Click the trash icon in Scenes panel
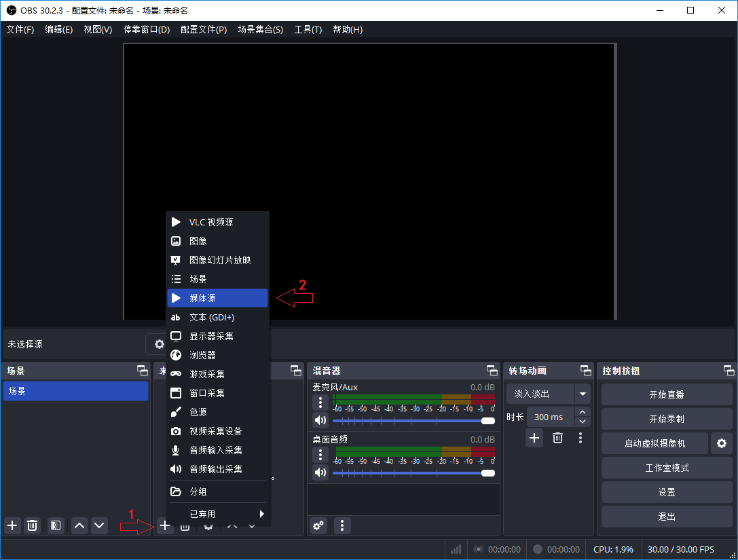The image size is (738, 560). pyautogui.click(x=32, y=525)
